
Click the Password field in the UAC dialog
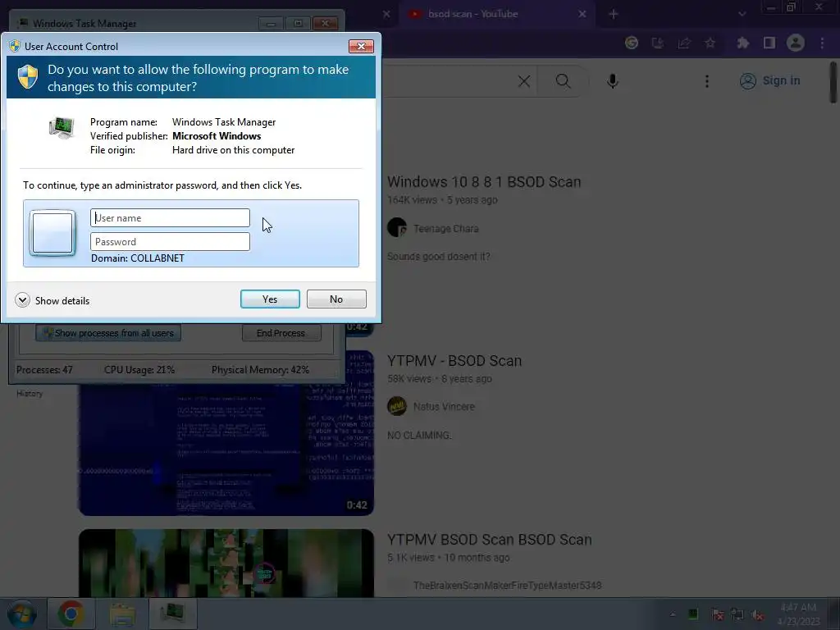coord(170,242)
